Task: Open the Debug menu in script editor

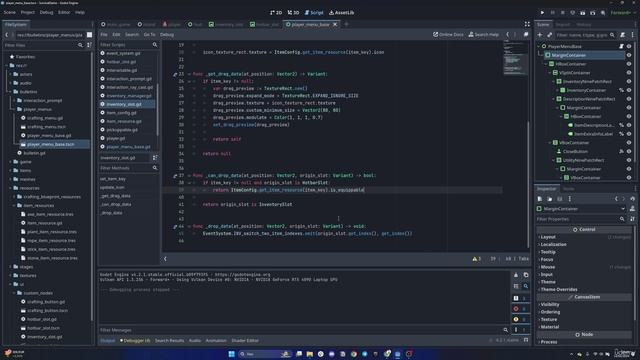Action: pos(167,35)
